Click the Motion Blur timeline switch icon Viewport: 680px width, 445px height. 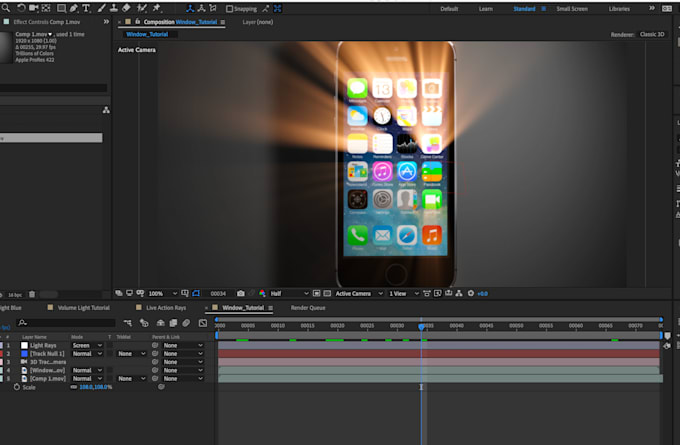pos(186,323)
